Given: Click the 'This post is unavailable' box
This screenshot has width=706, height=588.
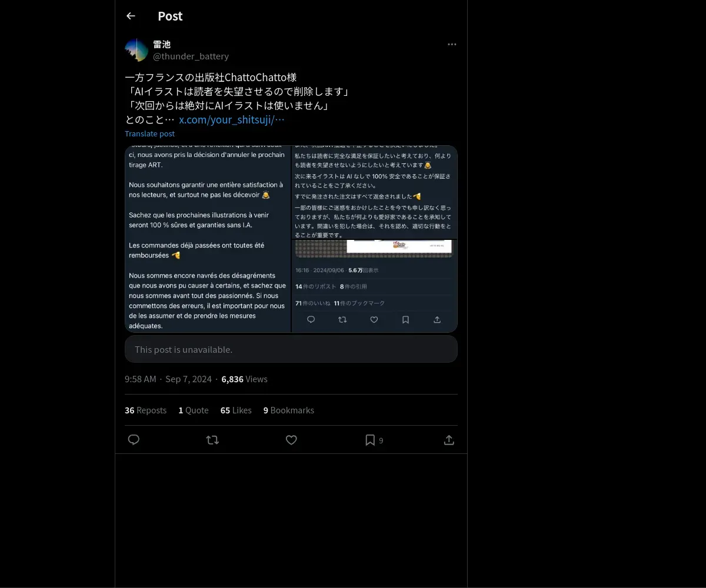Looking at the screenshot, I should [x=291, y=349].
